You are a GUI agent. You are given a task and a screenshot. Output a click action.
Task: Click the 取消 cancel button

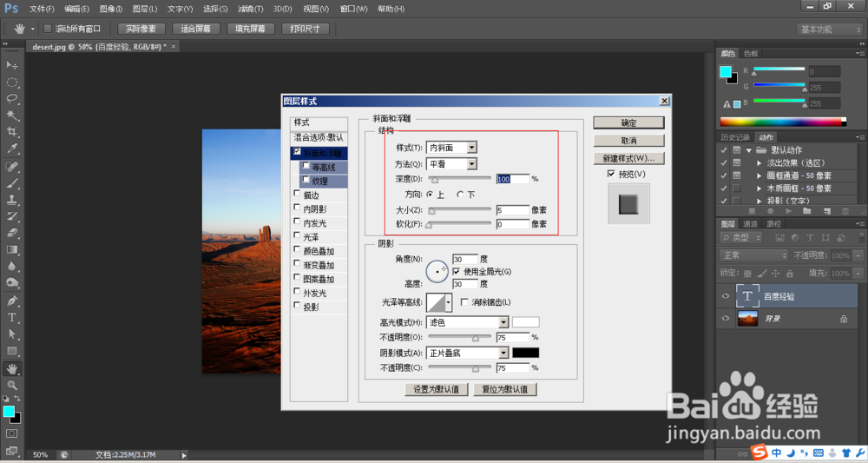[628, 141]
